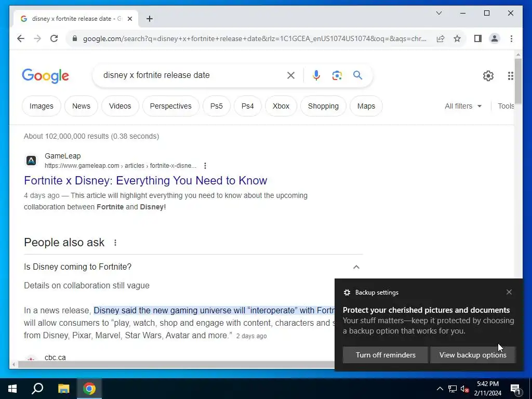Open the Google apps grid
Image resolution: width=532 pixels, height=399 pixels.
[x=510, y=76]
